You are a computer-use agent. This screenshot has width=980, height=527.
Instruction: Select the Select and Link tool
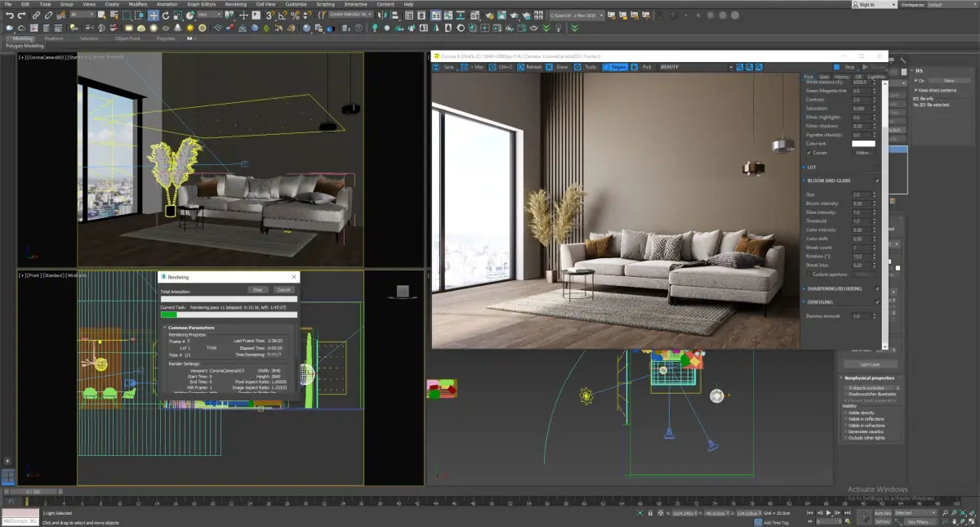36,15
